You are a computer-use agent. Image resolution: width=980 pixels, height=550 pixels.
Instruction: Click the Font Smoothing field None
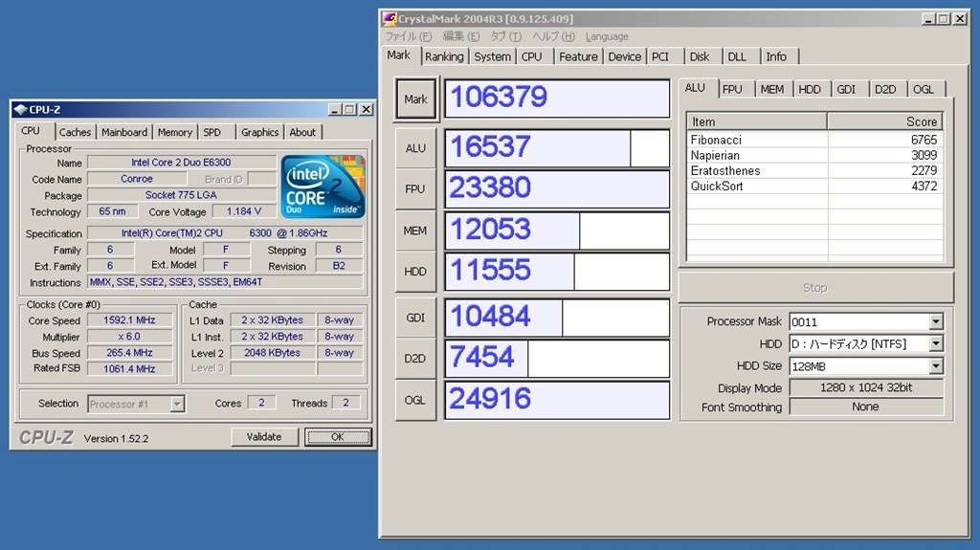tap(865, 407)
